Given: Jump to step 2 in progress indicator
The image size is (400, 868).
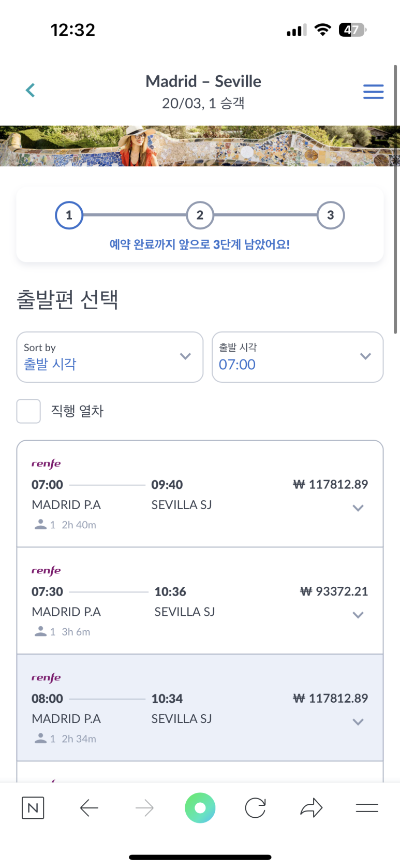Looking at the screenshot, I should click(x=200, y=215).
